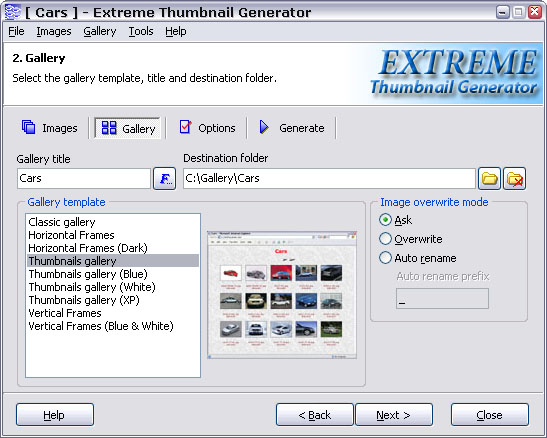Select the Ask overwrite mode radio button
The image size is (547, 438).
pos(385,220)
